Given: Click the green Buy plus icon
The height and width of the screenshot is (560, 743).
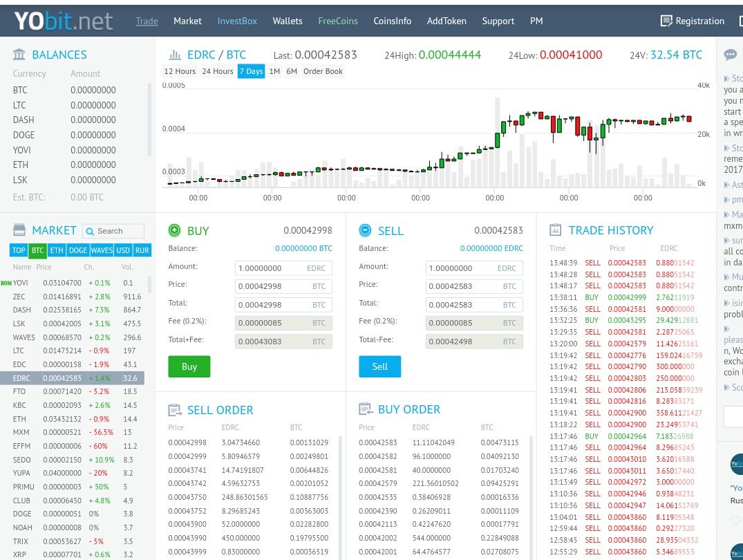Looking at the screenshot, I should coord(174,230).
